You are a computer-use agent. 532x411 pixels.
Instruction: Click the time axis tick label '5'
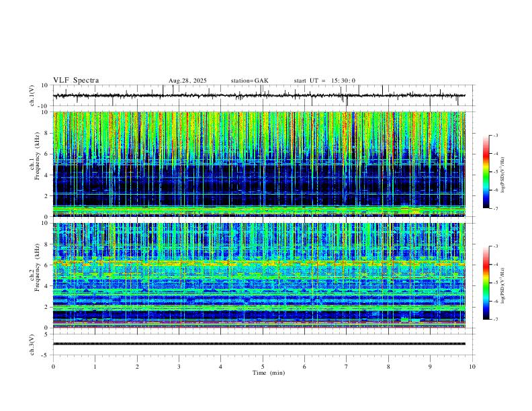[263, 367]
